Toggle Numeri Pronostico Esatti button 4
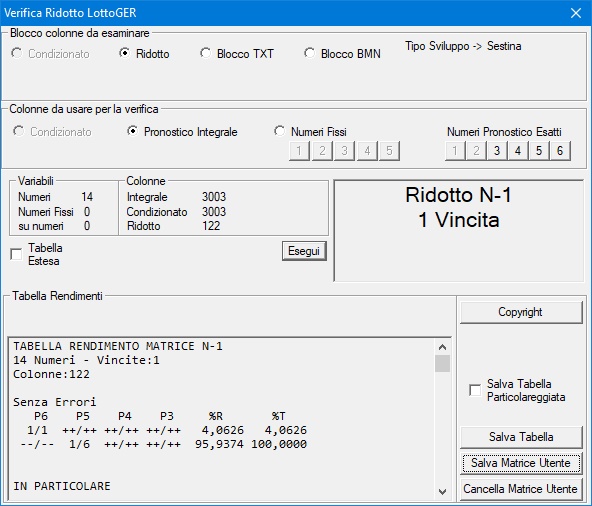592x506 pixels. pos(518,151)
